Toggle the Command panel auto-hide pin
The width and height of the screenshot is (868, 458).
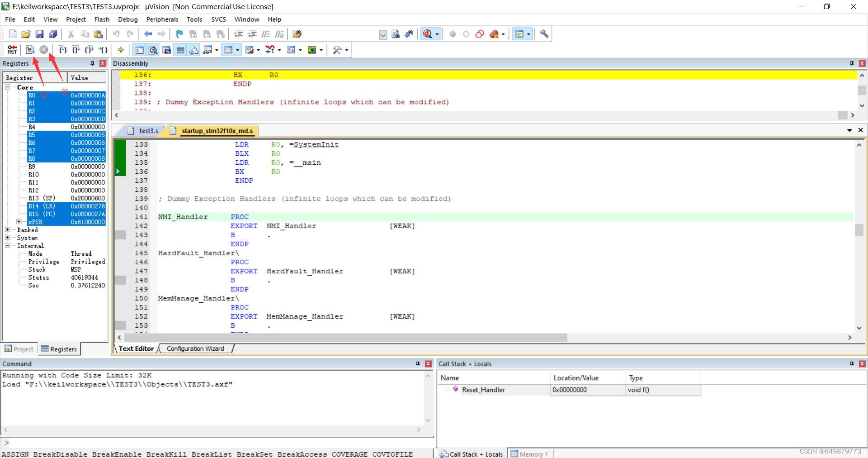coord(418,364)
